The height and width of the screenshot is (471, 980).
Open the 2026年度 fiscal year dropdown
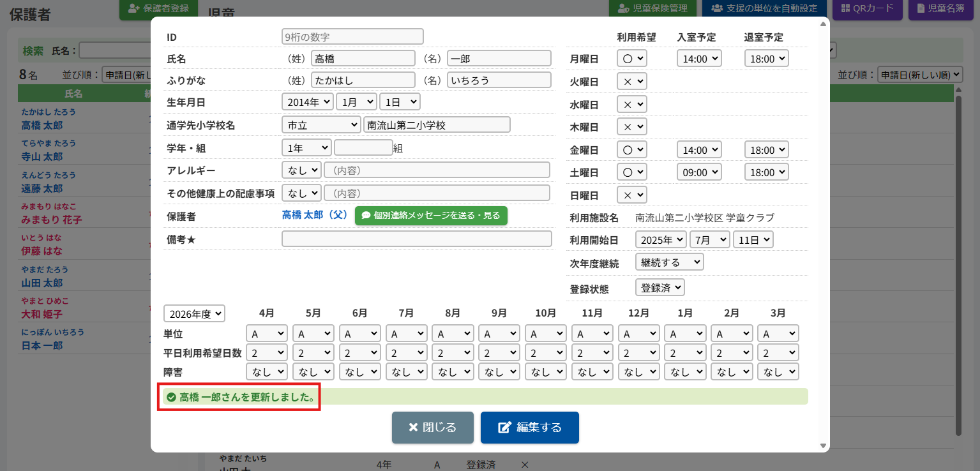point(195,314)
